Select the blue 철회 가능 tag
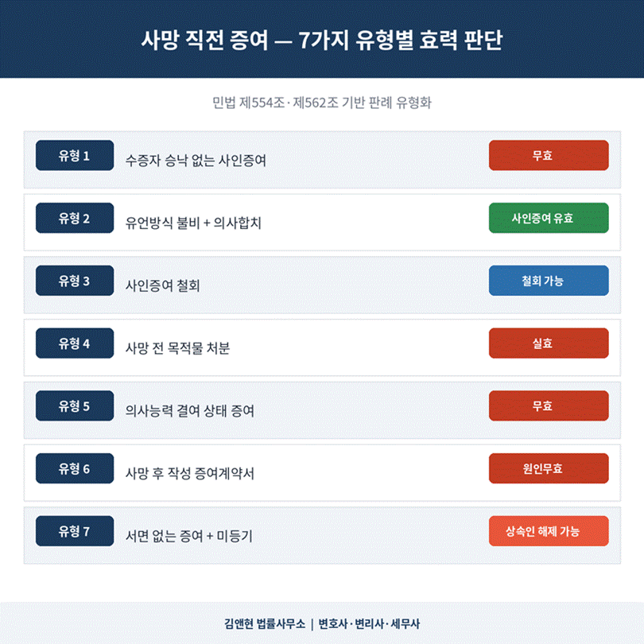The image size is (644, 644). (549, 281)
